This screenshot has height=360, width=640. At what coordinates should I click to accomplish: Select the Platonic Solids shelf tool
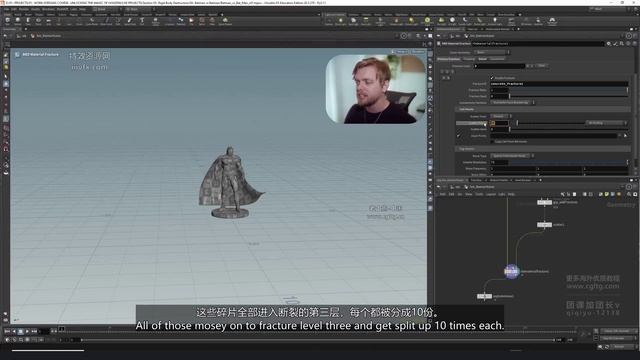[x=156, y=21]
